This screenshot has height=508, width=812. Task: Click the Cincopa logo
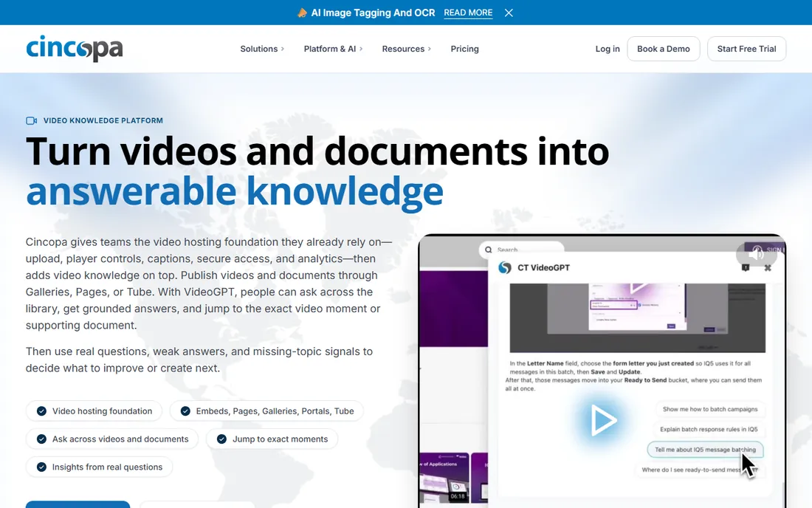point(75,49)
